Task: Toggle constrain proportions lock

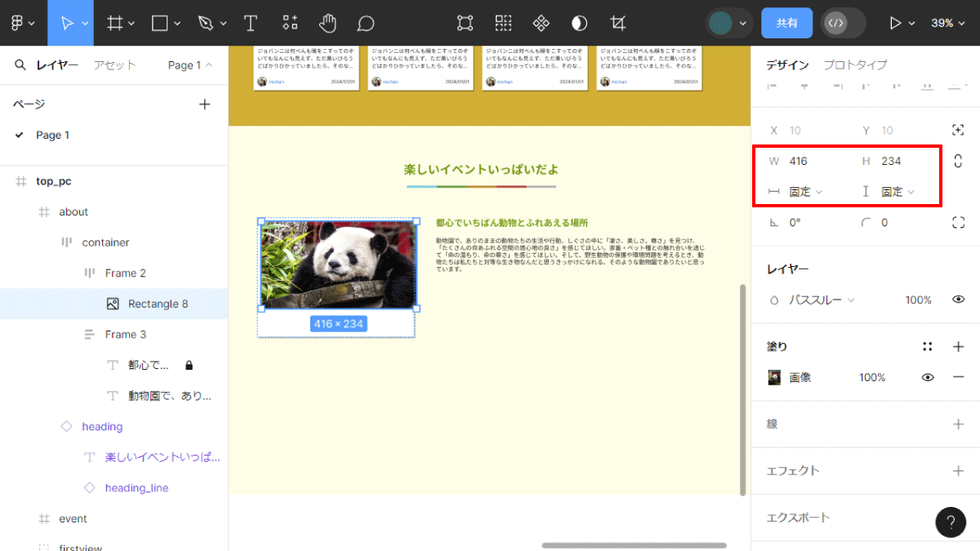Action: [959, 161]
